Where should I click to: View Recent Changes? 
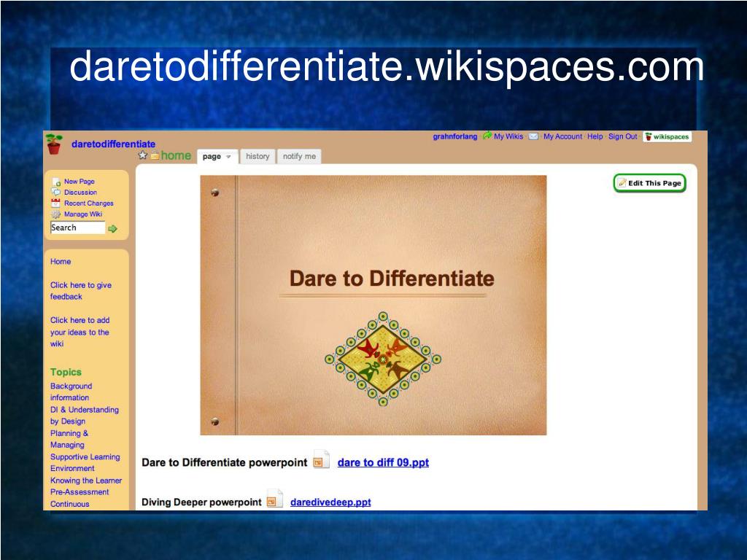(88, 203)
